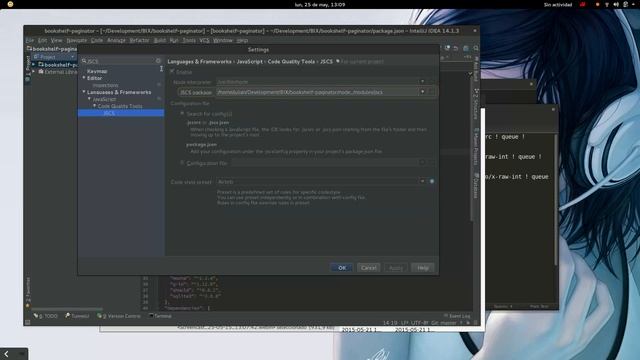Viewport: 640px width, 360px height.
Task: Open the Terminal tool window tab
Action: point(160,316)
